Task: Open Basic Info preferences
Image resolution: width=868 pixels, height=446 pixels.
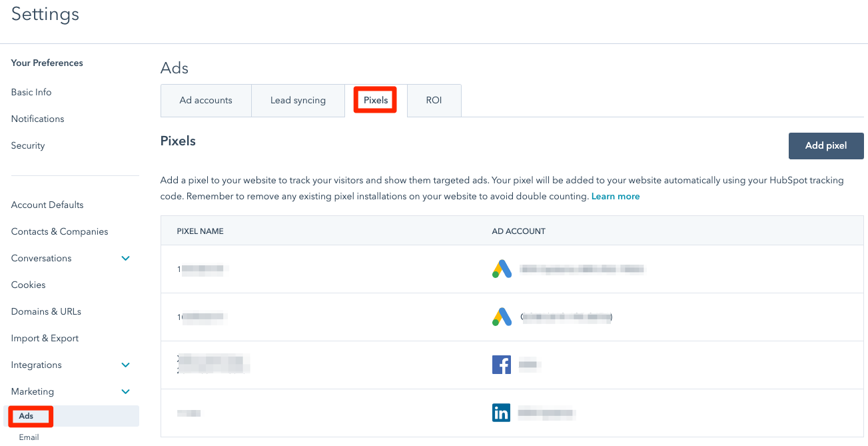Action: pyautogui.click(x=31, y=93)
